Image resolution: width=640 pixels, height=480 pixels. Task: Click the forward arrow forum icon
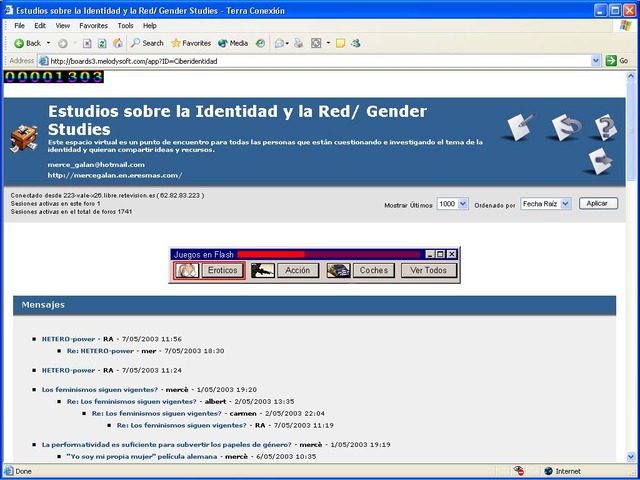tap(600, 162)
